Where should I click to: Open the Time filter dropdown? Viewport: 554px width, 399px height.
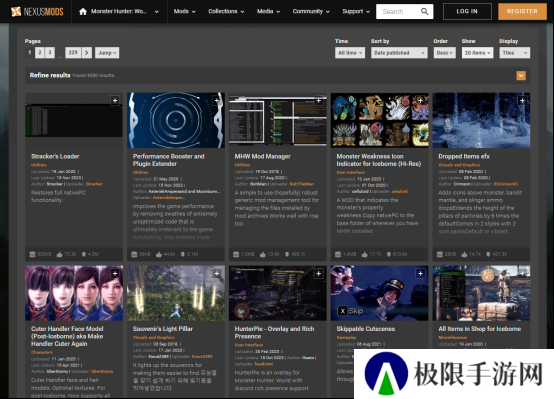click(x=350, y=53)
